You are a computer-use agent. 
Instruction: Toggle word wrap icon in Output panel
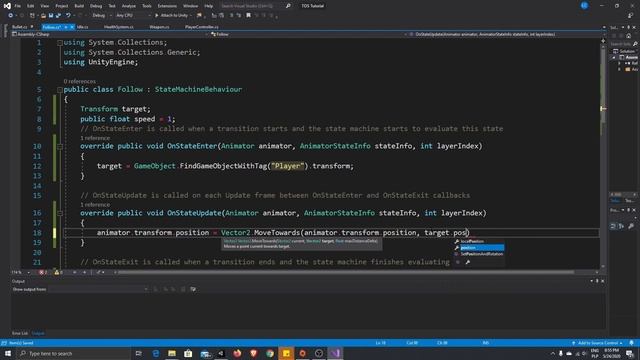[x=193, y=289]
